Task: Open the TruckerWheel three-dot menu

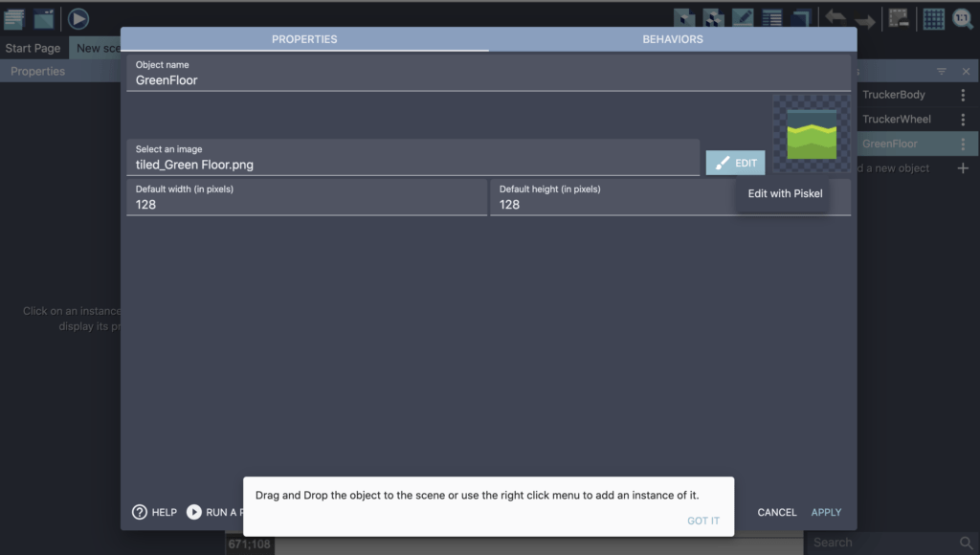Action: click(963, 120)
